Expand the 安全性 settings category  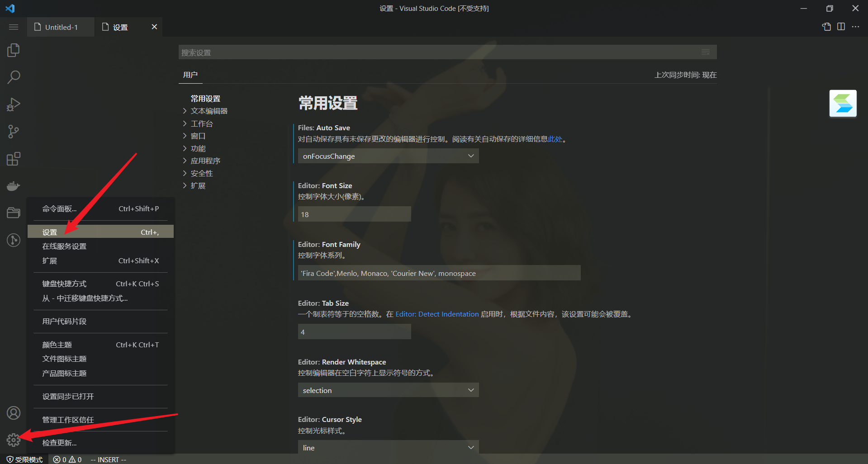pyautogui.click(x=198, y=173)
